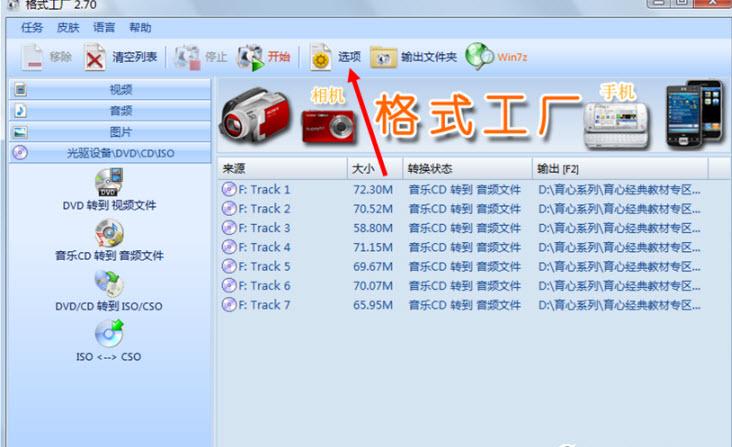The width and height of the screenshot is (732, 447).
Task: Click the 输出 [F2] column header
Action: [x=620, y=168]
